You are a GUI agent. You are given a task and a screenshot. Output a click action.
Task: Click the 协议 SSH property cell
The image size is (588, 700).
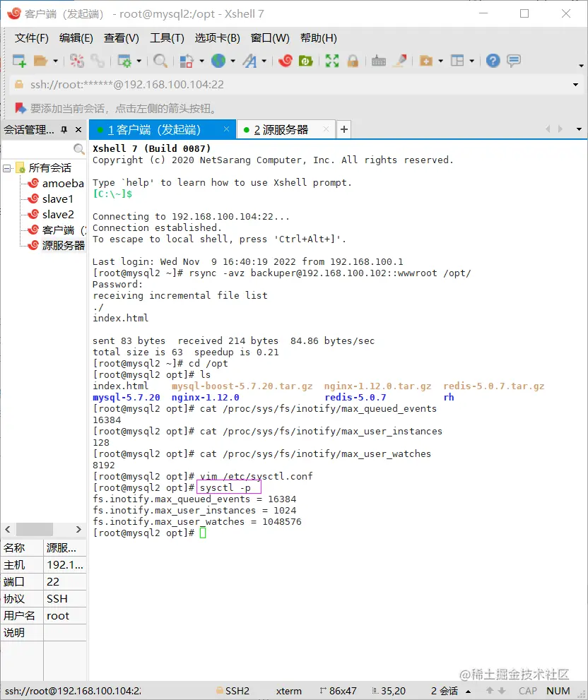tap(65, 599)
